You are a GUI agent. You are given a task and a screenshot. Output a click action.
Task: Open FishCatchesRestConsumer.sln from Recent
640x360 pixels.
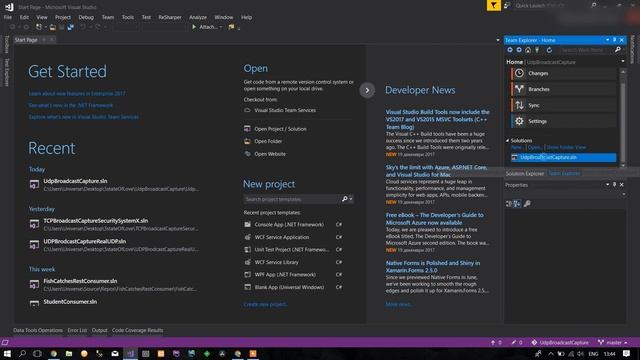[80, 281]
